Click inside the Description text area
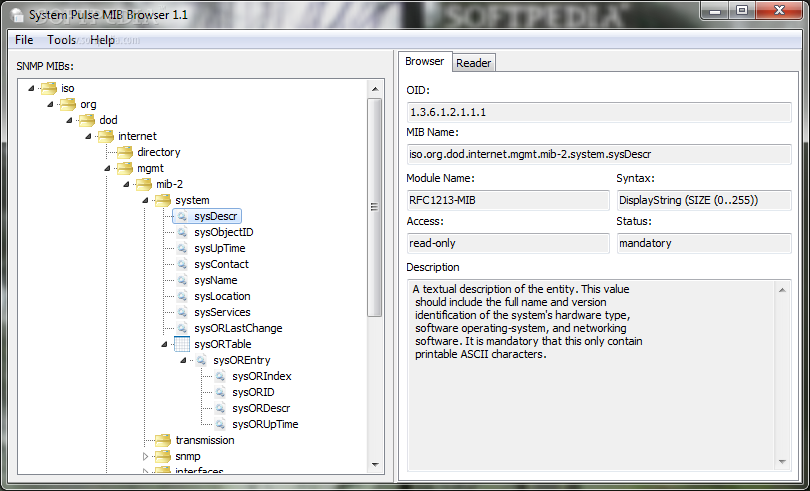The width and height of the screenshot is (810, 491). [592, 375]
